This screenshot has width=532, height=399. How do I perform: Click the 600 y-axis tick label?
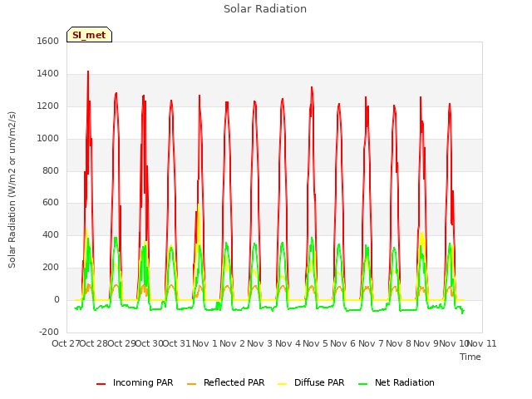51,203
